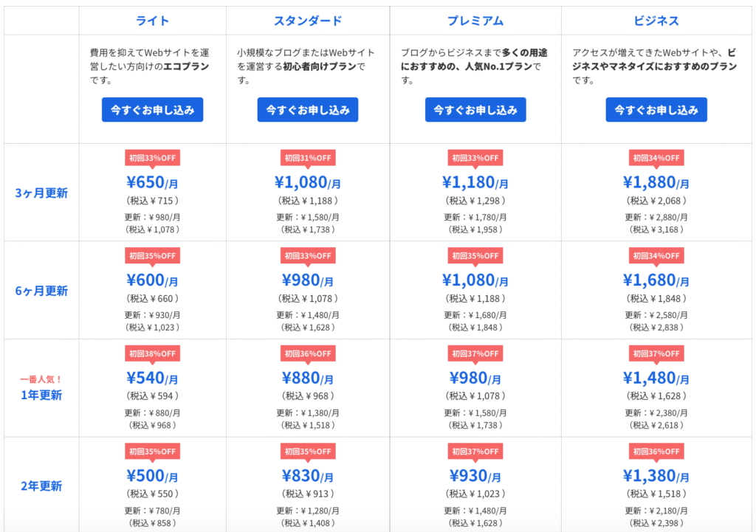Viewport: 756px width, 532px height.
Task: Click プレミアム 6ヶ月 ¥1,080/月 price
Action: click(475, 280)
